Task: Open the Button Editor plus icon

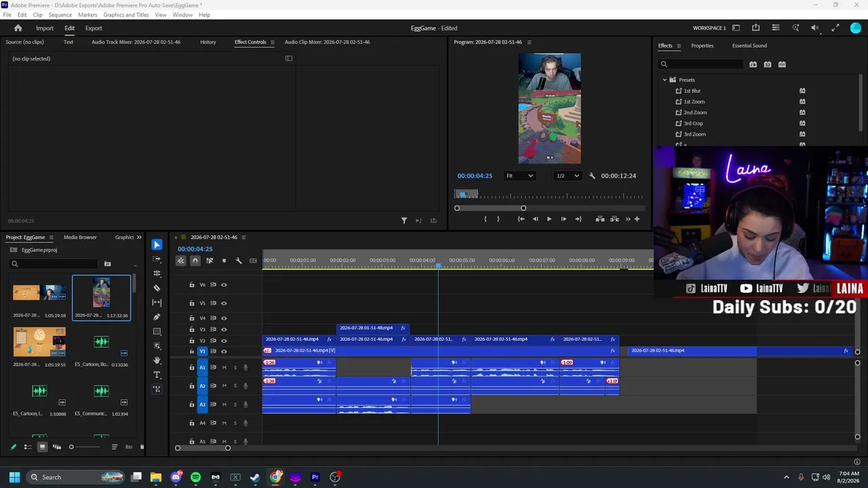Action: coord(637,219)
